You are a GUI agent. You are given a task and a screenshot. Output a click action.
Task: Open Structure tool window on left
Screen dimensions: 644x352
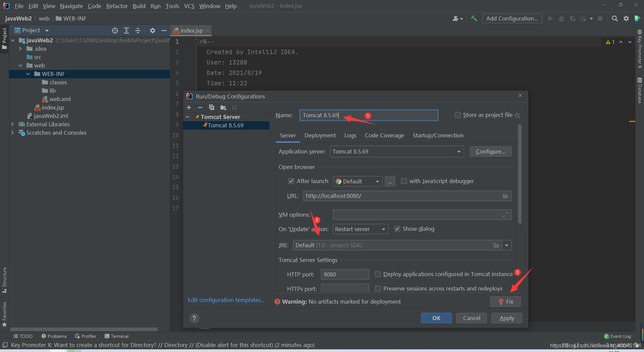(4, 280)
